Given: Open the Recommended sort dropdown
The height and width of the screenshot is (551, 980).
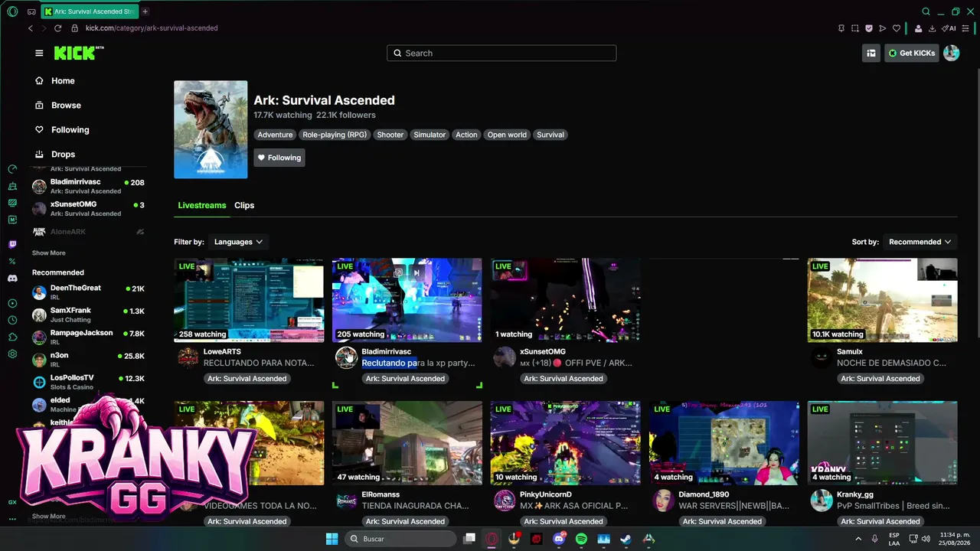Looking at the screenshot, I should (x=920, y=242).
